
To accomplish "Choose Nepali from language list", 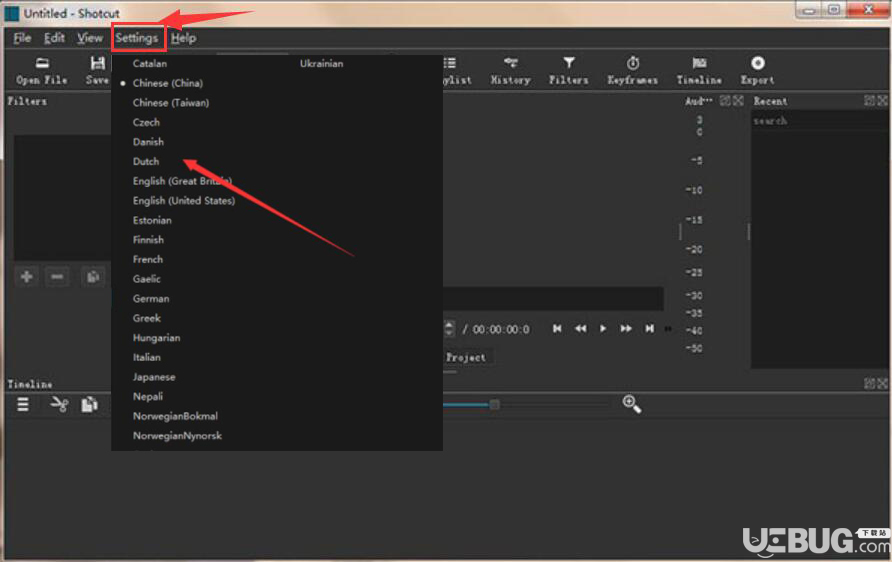I will 147,396.
